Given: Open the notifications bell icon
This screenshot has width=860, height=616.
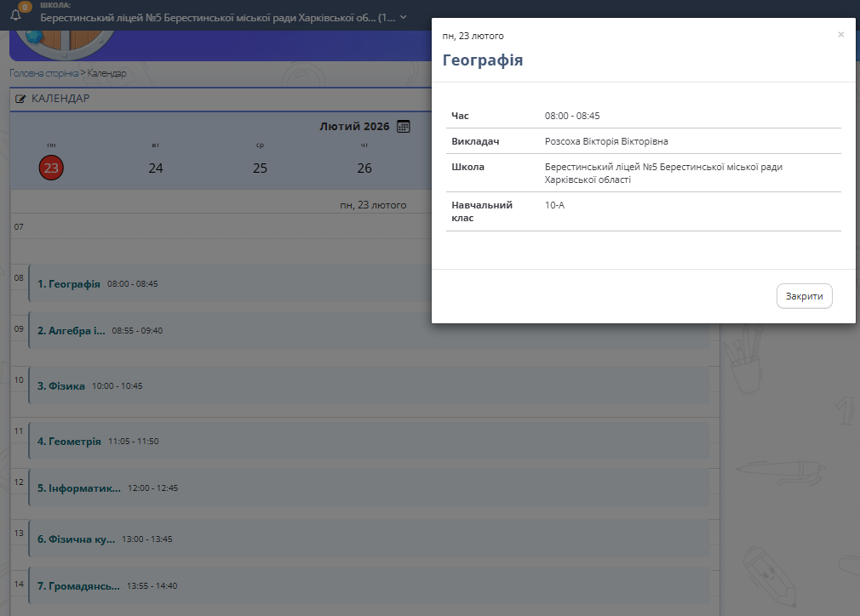Looking at the screenshot, I should [15, 14].
